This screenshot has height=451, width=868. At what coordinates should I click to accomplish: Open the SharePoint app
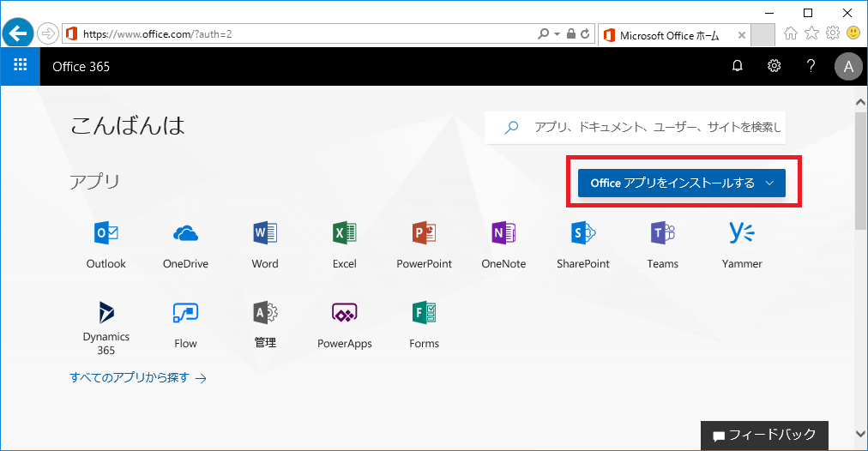(x=583, y=244)
